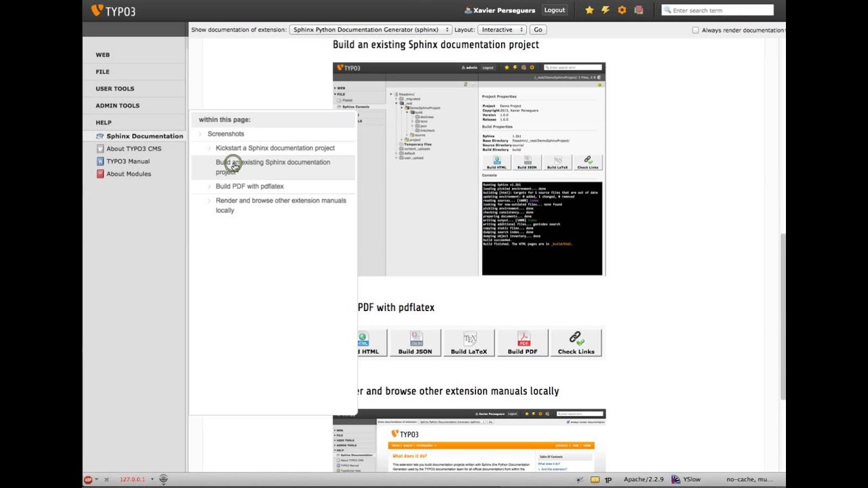Image resolution: width=868 pixels, height=488 pixels.
Task: Click the Check Links image button
Action: tap(576, 343)
